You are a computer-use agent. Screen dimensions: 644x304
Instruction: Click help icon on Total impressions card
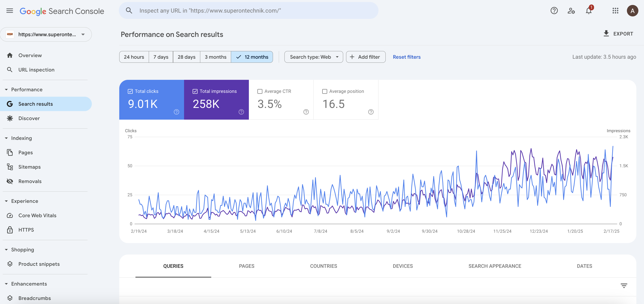click(x=241, y=112)
